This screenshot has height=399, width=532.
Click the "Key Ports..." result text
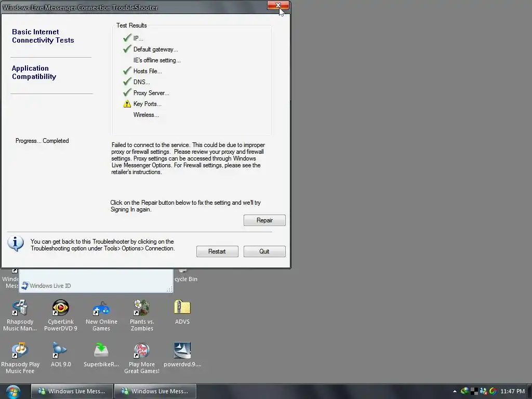(x=147, y=104)
